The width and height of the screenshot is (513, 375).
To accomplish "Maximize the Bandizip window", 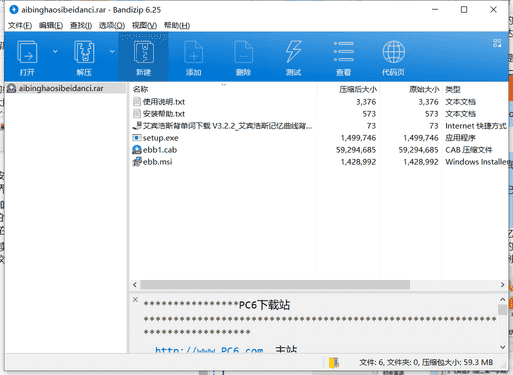I will [464, 10].
